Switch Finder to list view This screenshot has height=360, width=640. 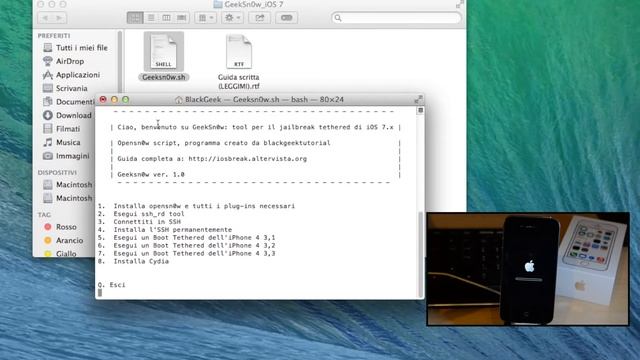click(x=151, y=18)
